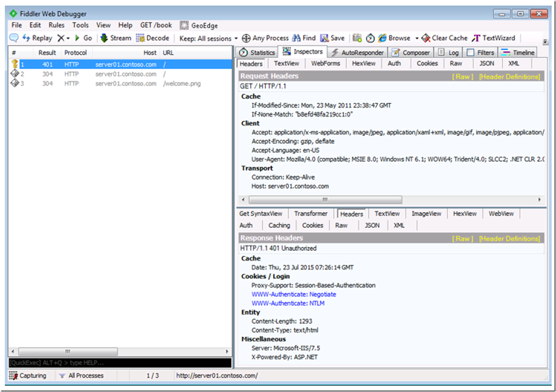Viewport: 556px width, 392px height.
Task: Select session 3 for /welcome.png
Action: pos(120,83)
